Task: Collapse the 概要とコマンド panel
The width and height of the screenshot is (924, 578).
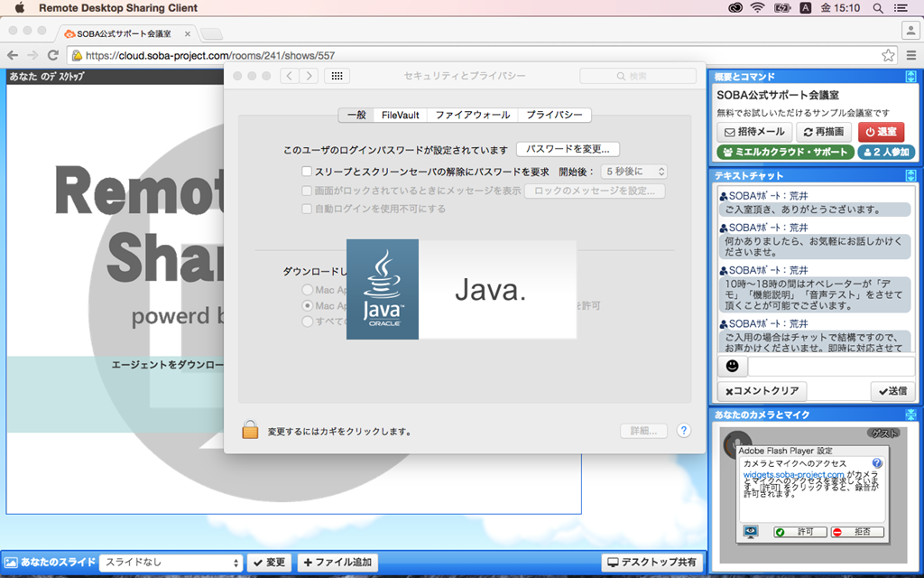Action: tap(911, 76)
